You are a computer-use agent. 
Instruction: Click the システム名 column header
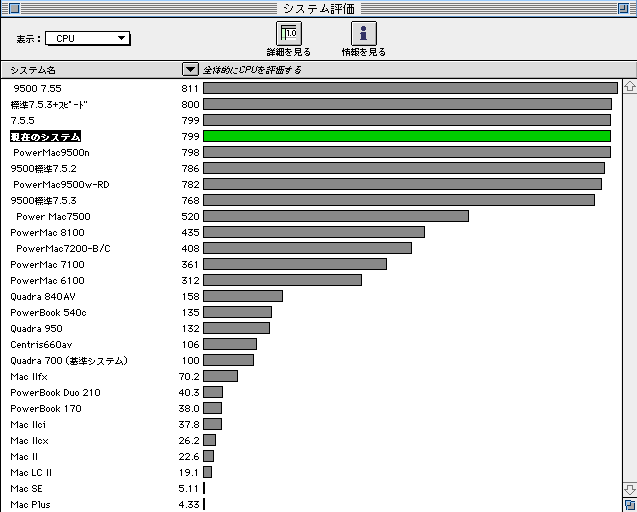click(33, 70)
